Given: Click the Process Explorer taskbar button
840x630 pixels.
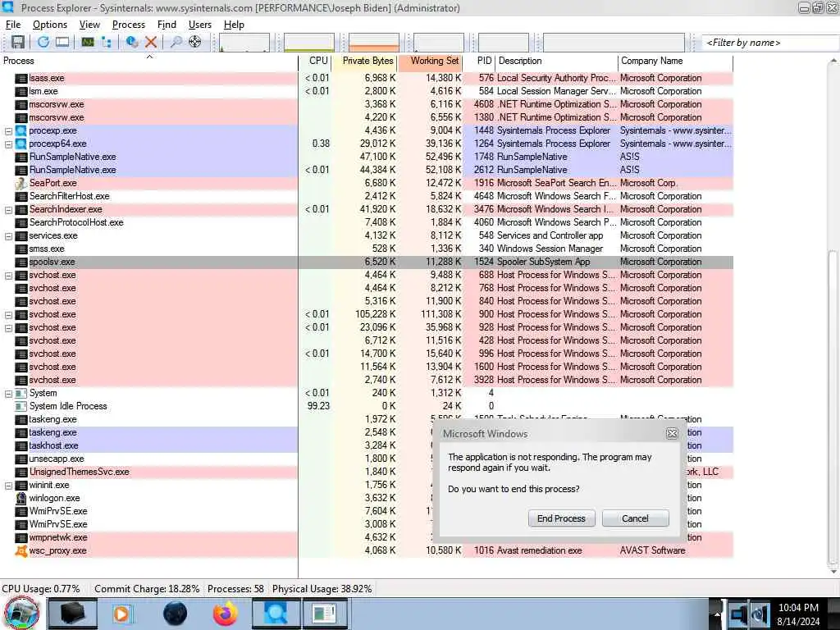Looking at the screenshot, I should coord(276,614).
